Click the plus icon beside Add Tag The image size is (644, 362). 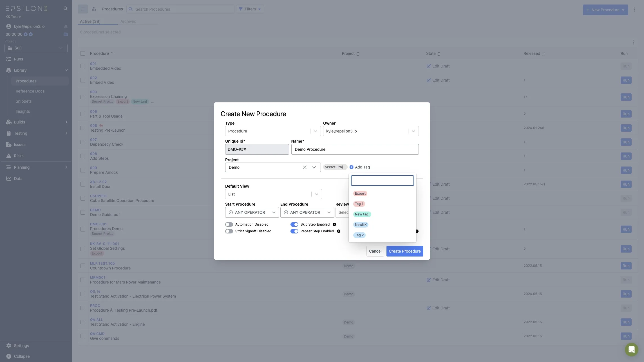[352, 167]
